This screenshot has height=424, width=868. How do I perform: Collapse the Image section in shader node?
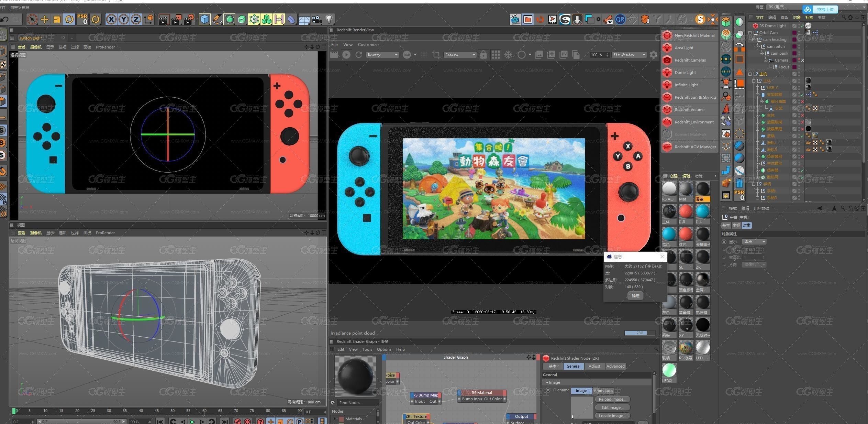(x=547, y=382)
